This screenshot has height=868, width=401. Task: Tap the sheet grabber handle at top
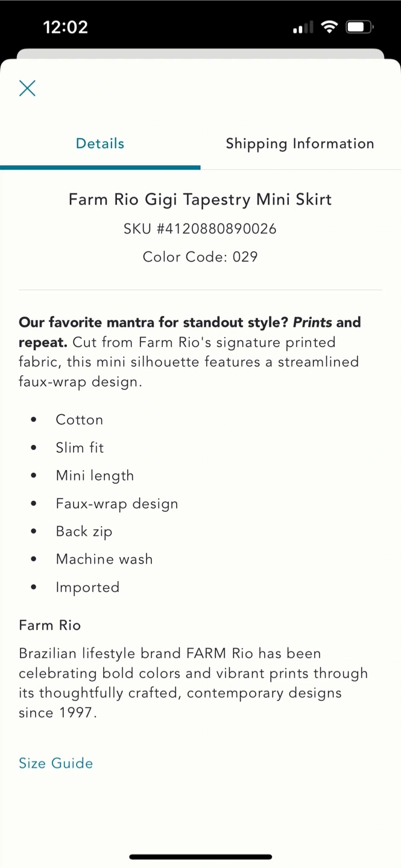click(x=200, y=54)
